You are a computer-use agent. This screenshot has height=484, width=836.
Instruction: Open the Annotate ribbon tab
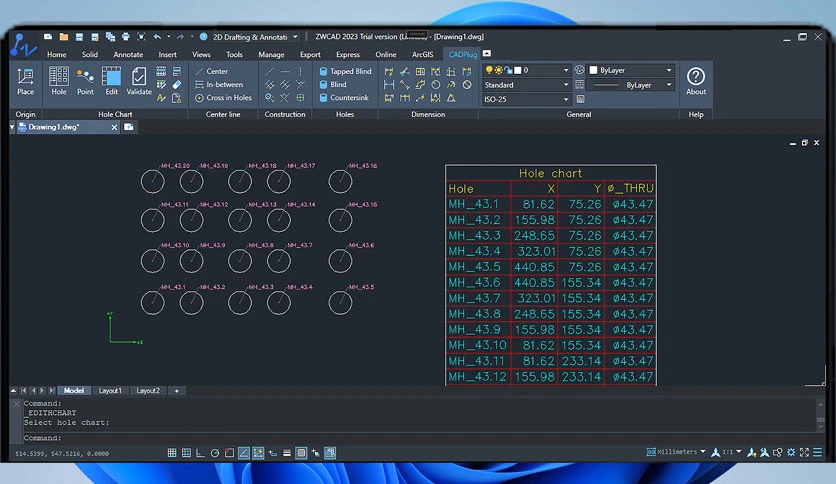point(128,54)
